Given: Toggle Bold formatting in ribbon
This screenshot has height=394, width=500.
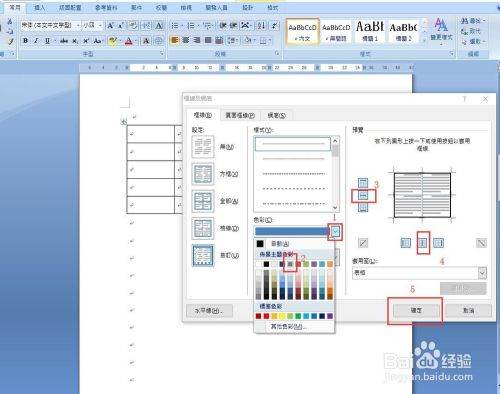Looking at the screenshot, I should pos(25,41).
